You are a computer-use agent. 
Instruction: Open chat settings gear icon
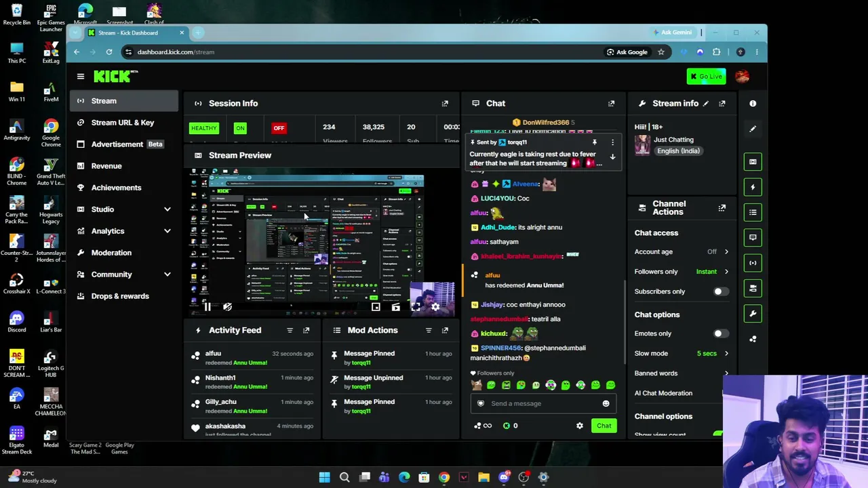tap(579, 426)
